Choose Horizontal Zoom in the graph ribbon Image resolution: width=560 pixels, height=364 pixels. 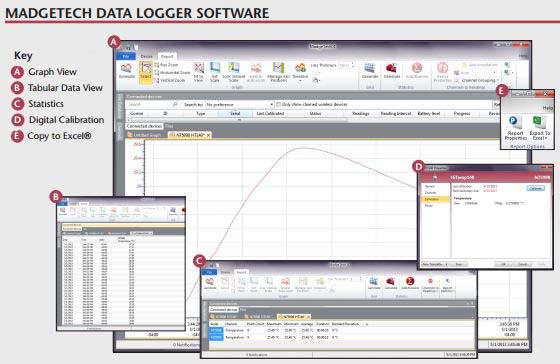tap(172, 73)
